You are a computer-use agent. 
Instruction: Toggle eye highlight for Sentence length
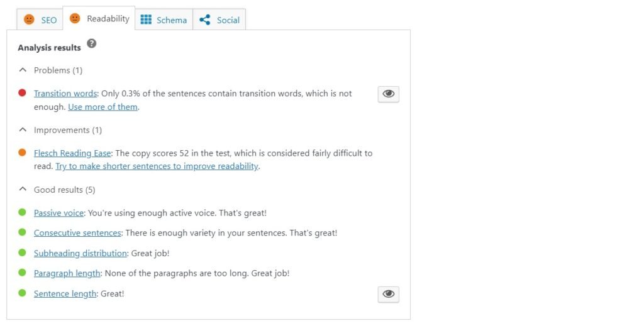coord(388,293)
